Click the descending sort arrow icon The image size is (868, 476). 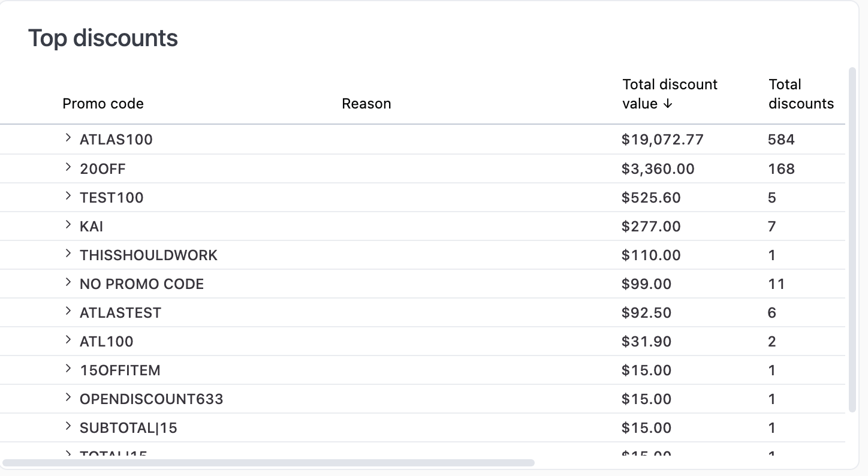pos(667,103)
